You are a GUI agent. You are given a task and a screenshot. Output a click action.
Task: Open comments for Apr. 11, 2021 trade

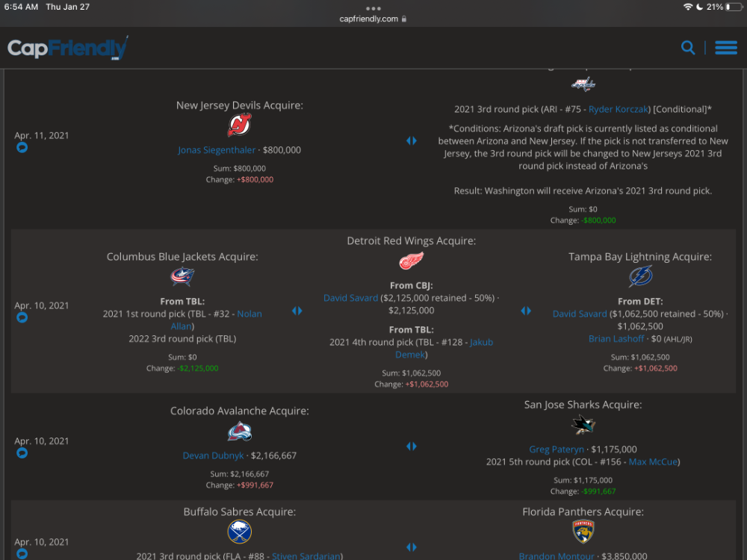pos(22,148)
